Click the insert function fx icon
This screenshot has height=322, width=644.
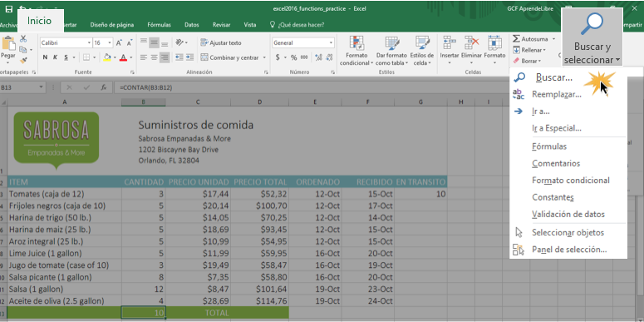point(104,87)
